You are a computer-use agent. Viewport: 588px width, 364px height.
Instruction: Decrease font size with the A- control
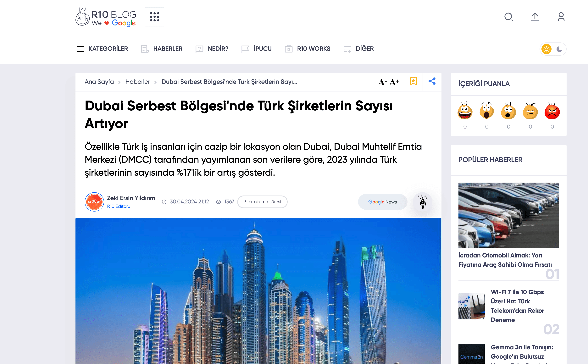pyautogui.click(x=382, y=82)
